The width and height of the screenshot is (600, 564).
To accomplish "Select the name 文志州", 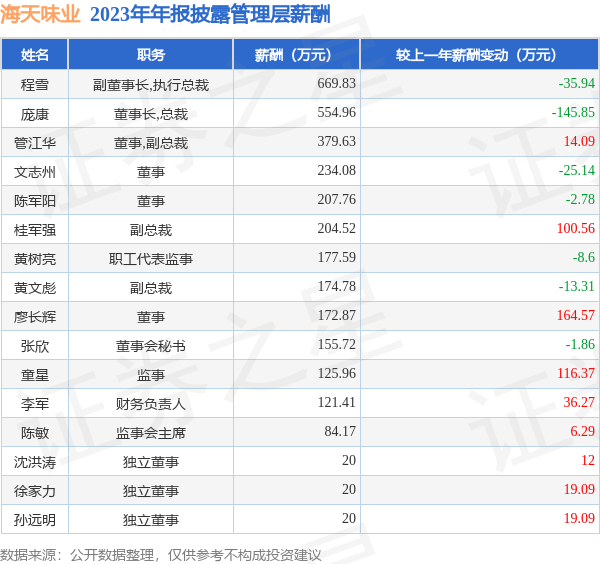I will pos(35,172).
